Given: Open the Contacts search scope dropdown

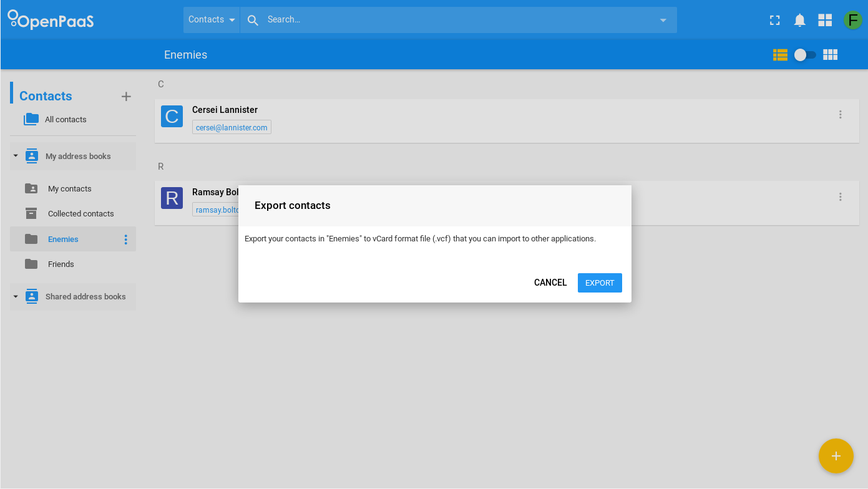Looking at the screenshot, I should pyautogui.click(x=212, y=20).
